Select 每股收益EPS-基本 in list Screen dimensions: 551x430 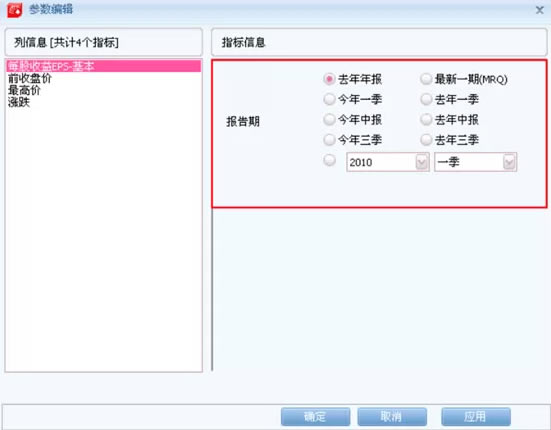[x=104, y=66]
